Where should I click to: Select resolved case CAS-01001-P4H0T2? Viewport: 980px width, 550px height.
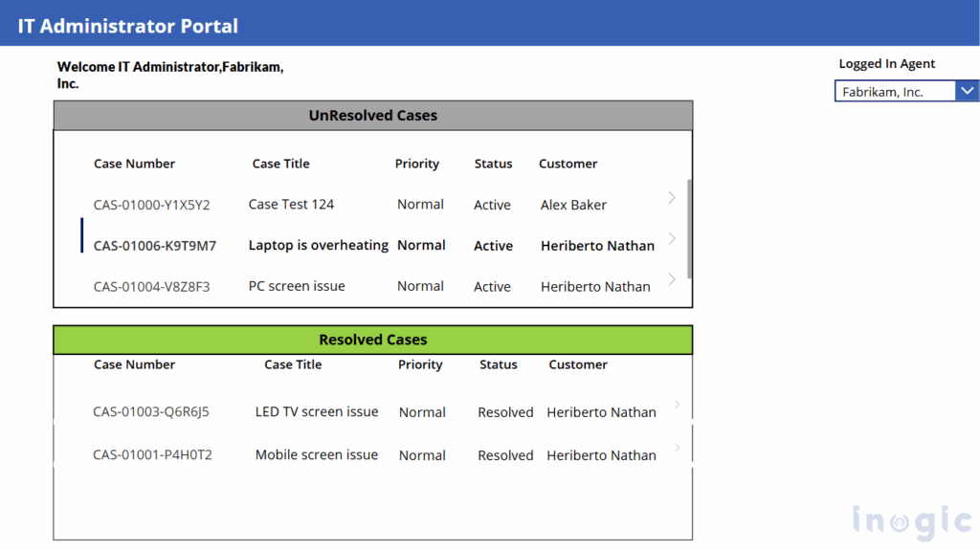pyautogui.click(x=152, y=455)
